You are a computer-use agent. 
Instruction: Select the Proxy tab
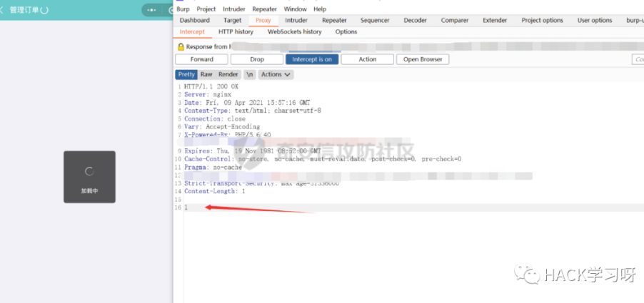click(263, 20)
